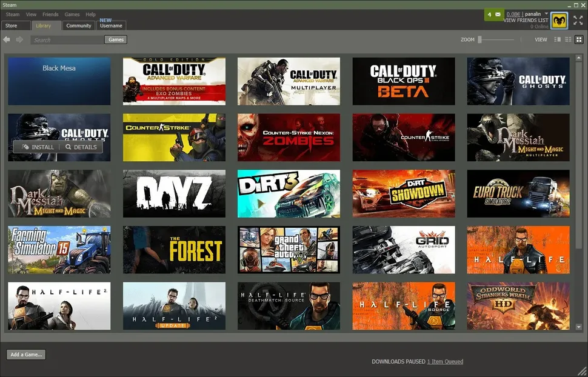The height and width of the screenshot is (377, 588).
Task: Click the Add a Game... button
Action: [x=26, y=355]
